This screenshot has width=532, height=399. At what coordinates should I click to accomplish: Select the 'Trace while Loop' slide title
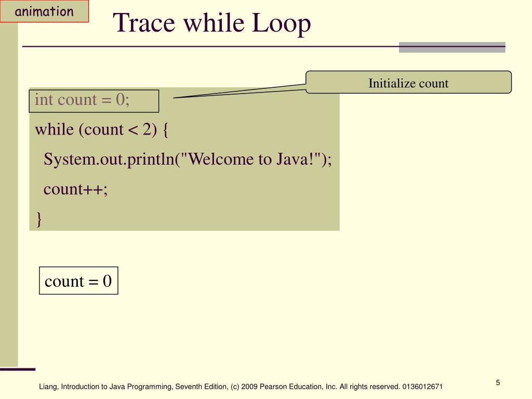pyautogui.click(x=212, y=23)
